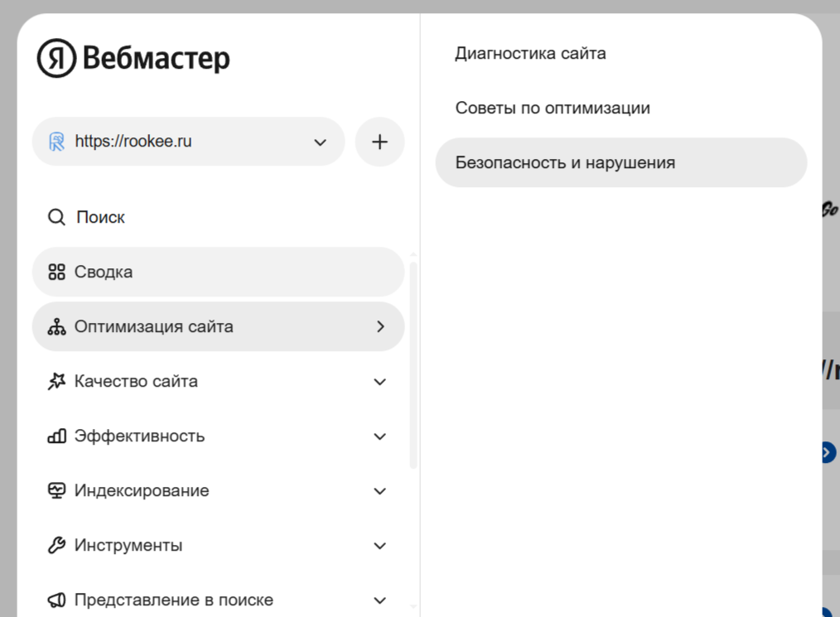Click the Yandex Webmaster logo
The image size is (840, 617).
[133, 59]
